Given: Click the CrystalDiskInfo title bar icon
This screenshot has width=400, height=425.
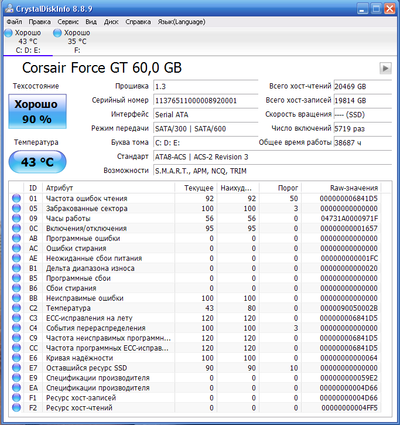Looking at the screenshot, I should (9, 8).
